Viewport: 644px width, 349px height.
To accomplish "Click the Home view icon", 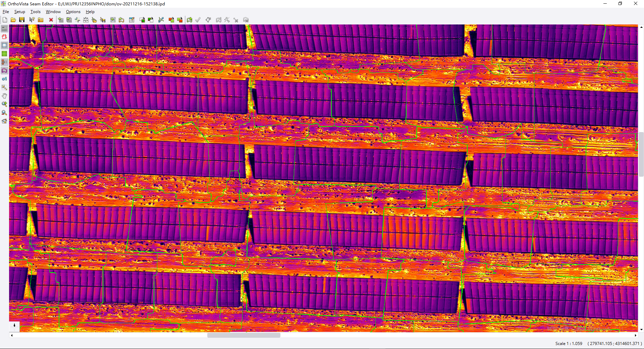I will (x=4, y=121).
